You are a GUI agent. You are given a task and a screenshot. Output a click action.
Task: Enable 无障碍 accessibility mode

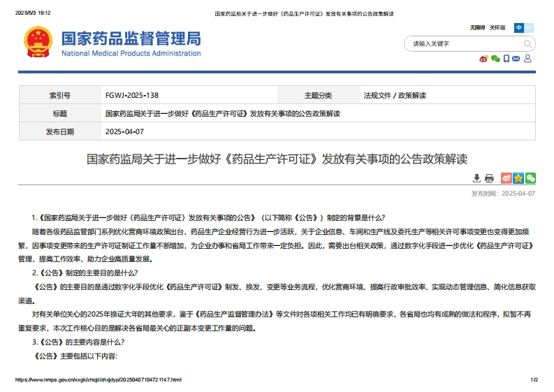477,28
